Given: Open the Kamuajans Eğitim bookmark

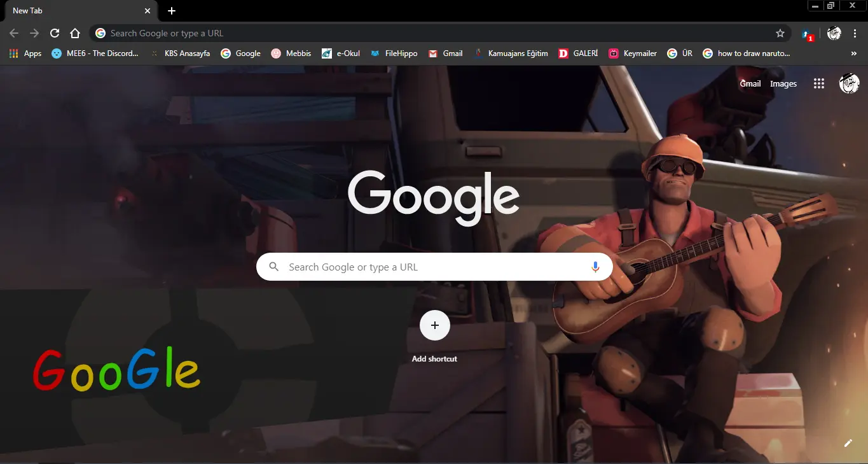Looking at the screenshot, I should 511,53.
